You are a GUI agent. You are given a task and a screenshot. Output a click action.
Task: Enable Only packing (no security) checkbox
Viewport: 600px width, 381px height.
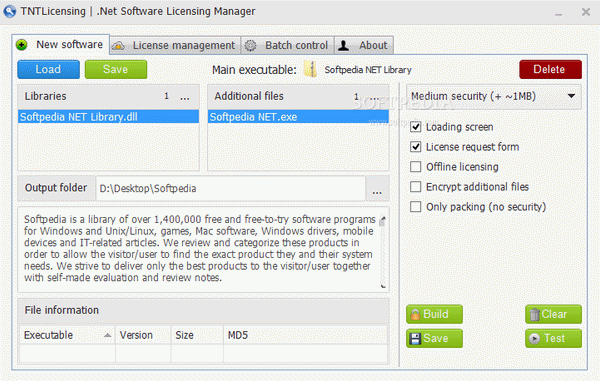point(416,207)
